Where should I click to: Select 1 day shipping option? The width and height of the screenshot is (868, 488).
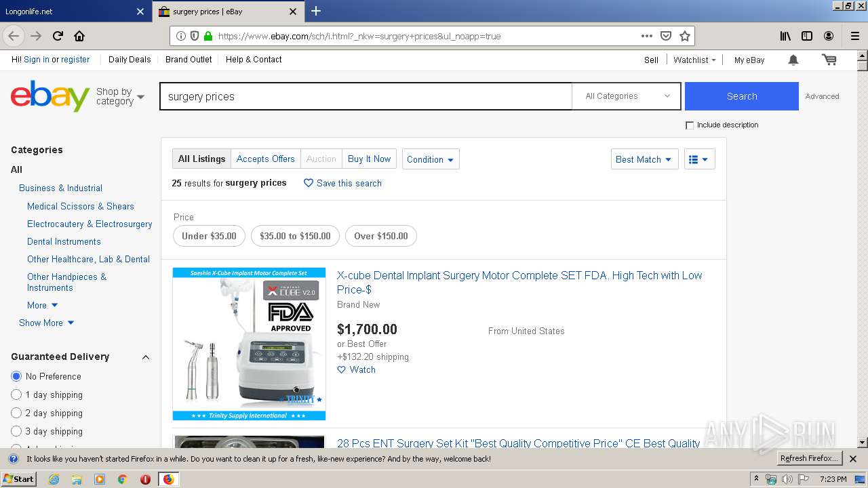click(x=16, y=394)
